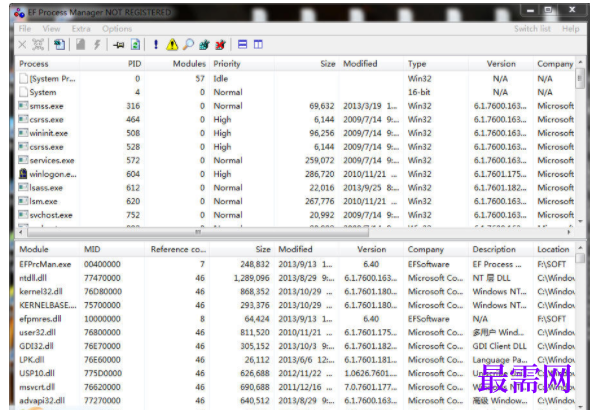Sort modules by Description column header
The width and height of the screenshot is (590, 410).
pyautogui.click(x=501, y=249)
